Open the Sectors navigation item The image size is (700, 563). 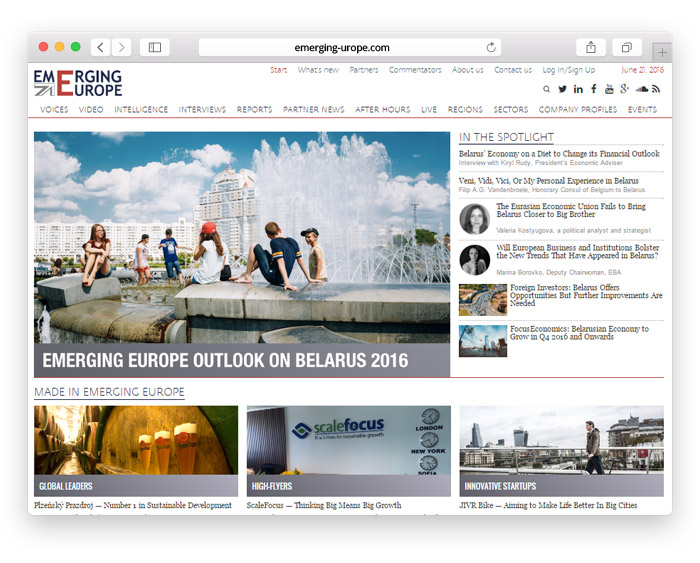pos(511,109)
